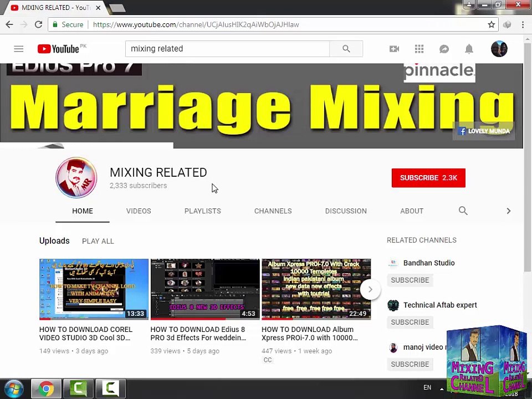Open the YouTube apps grid icon

(420, 49)
